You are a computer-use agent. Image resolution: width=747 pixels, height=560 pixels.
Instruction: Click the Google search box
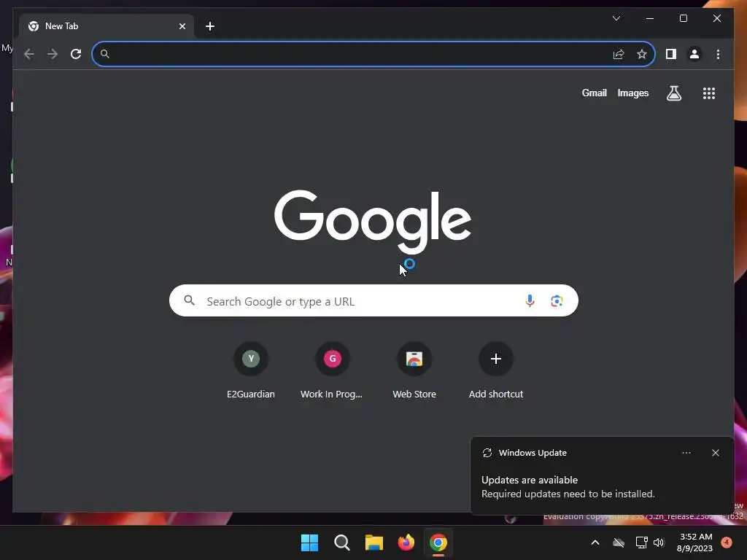[x=373, y=301]
